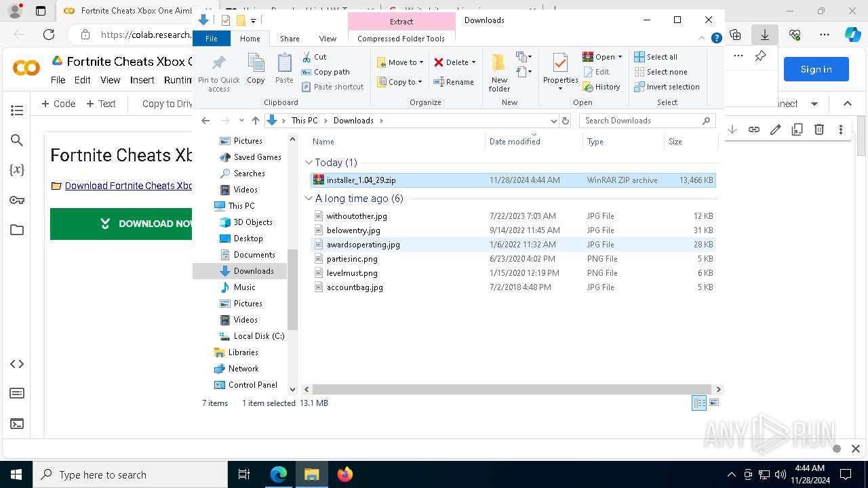868x488 pixels.
Task: Click Select all in ribbon
Action: pos(656,57)
